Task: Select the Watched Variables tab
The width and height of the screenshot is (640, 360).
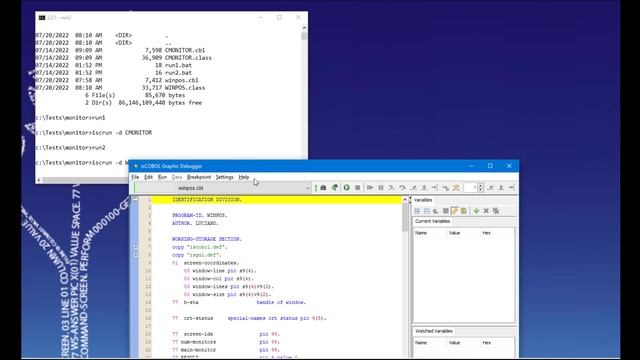Action: tap(434, 331)
